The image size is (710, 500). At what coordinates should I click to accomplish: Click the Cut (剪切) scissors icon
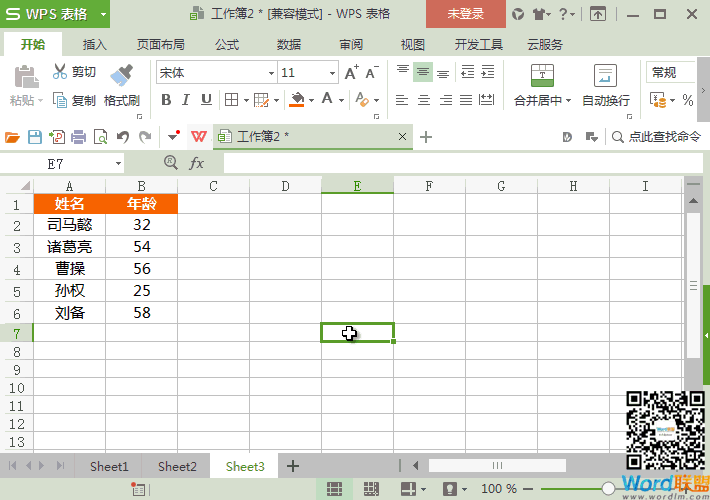click(60, 72)
